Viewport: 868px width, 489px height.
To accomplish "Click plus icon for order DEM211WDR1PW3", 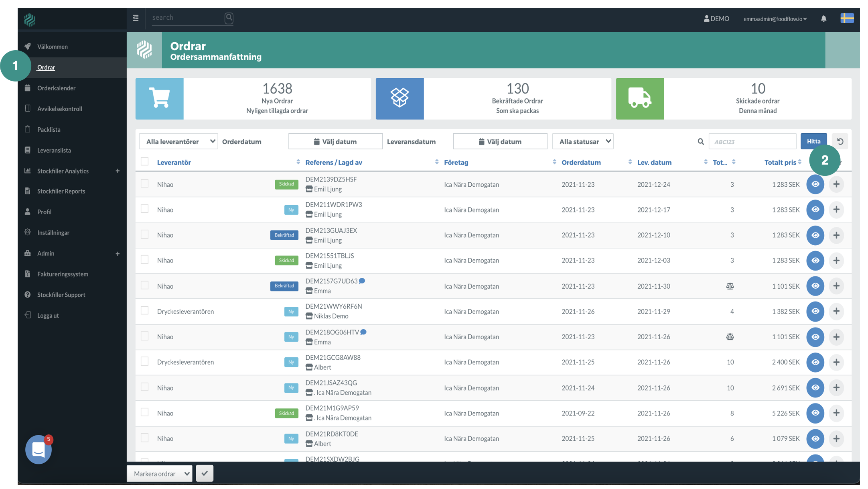I will pyautogui.click(x=836, y=210).
